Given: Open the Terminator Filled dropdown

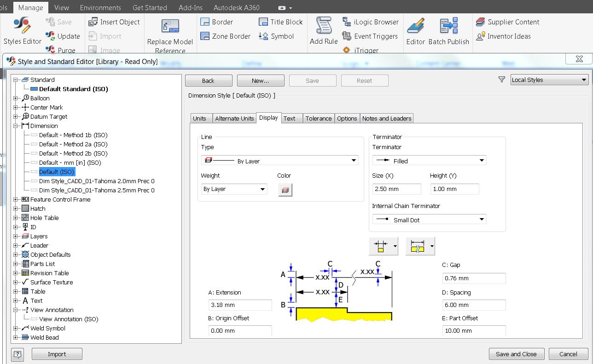Looking at the screenshot, I should coord(429,161).
